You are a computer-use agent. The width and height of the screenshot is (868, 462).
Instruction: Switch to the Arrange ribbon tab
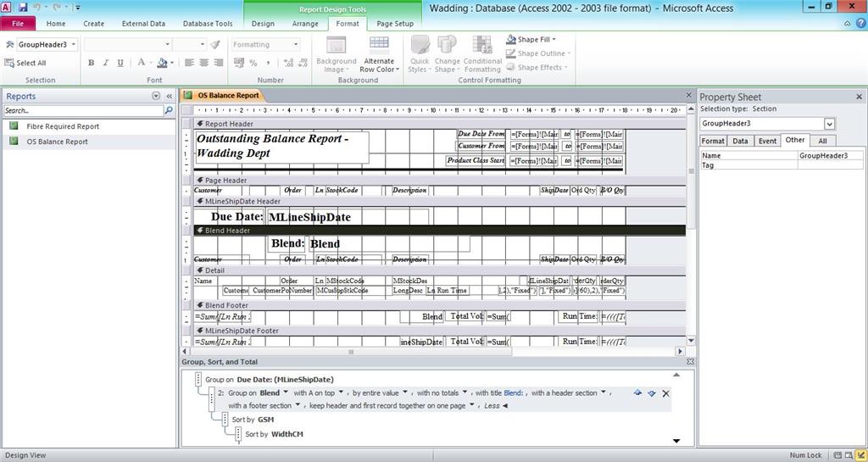coord(305,24)
